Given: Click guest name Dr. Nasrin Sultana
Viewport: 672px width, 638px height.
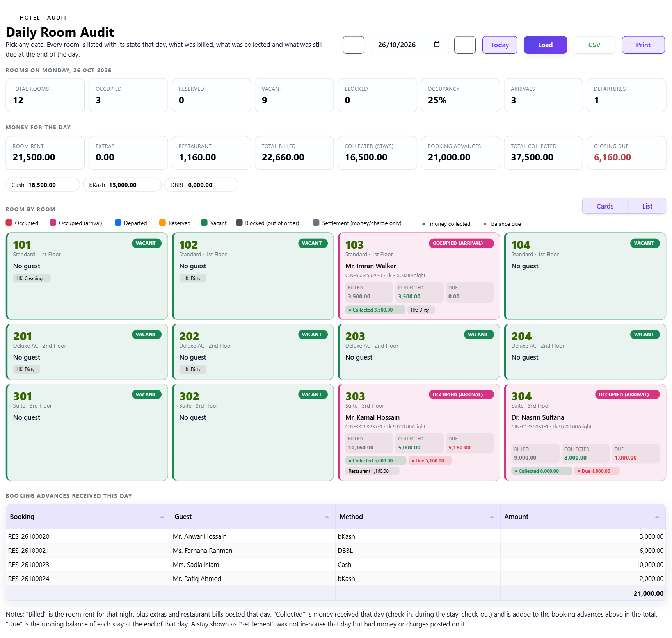Looking at the screenshot, I should point(537,417).
